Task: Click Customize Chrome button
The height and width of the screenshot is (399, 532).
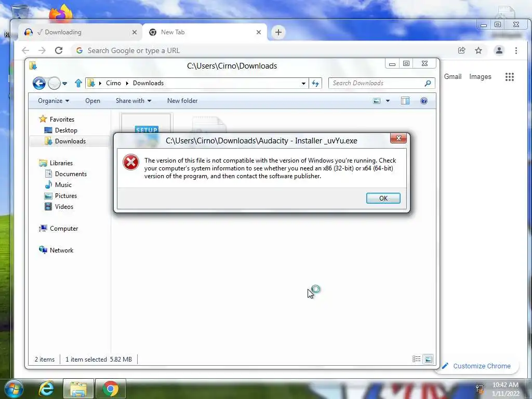Action: (x=477, y=366)
